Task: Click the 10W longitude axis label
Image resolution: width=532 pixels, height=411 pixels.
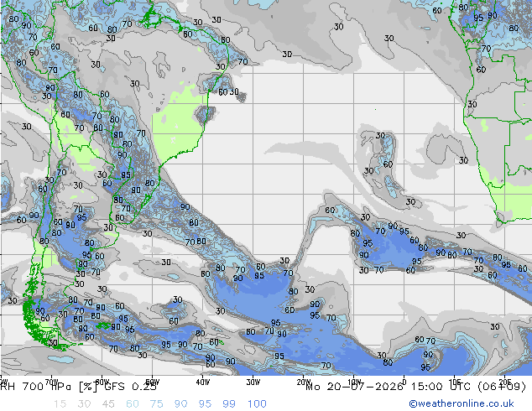Action: pos(353,382)
